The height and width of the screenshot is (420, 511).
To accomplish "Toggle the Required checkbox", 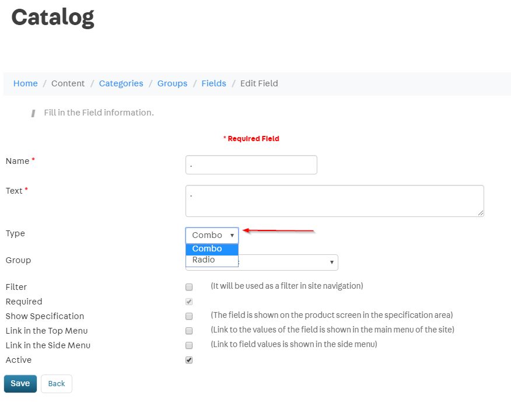I will (188, 302).
